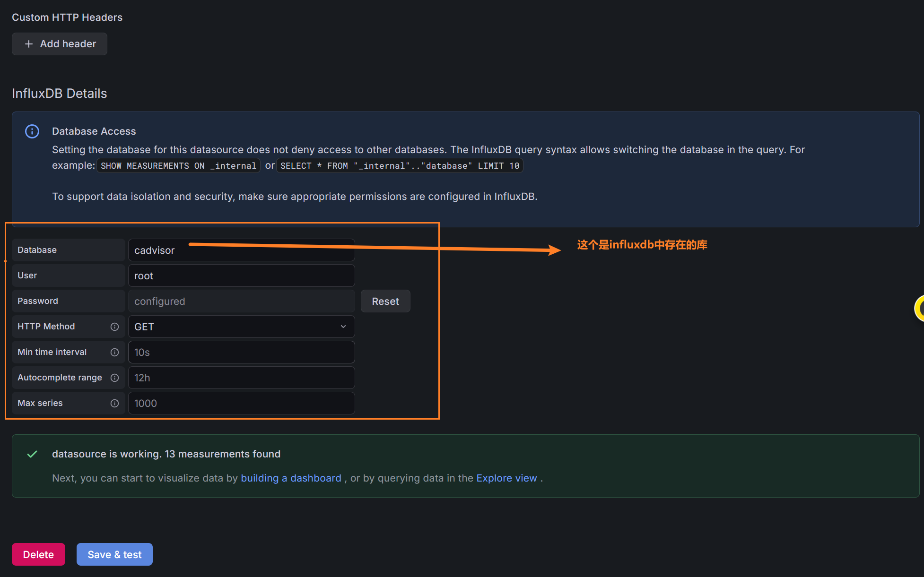Click the Database Access info circle icon

pos(32,131)
